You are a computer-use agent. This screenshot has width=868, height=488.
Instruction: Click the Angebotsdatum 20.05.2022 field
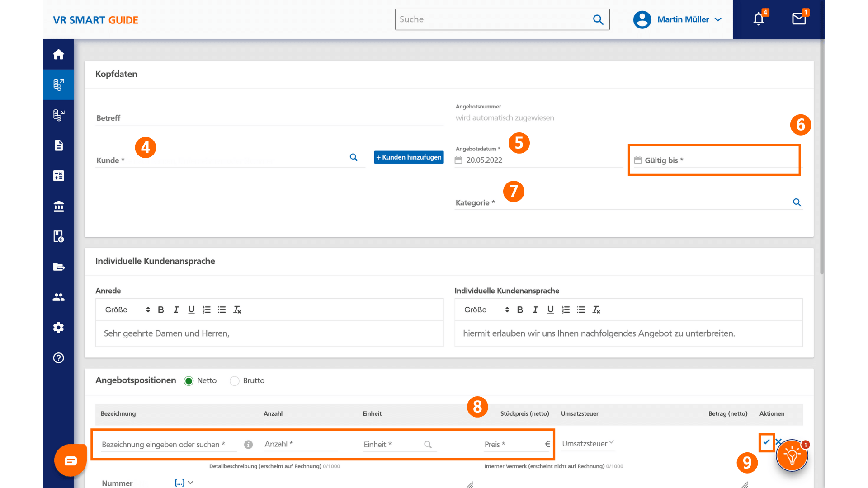(538, 160)
